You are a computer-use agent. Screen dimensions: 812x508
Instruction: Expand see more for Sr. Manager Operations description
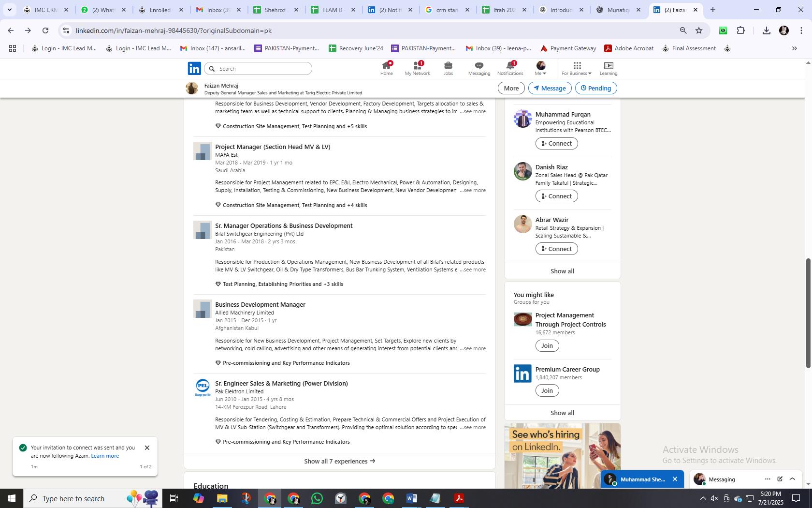click(473, 270)
